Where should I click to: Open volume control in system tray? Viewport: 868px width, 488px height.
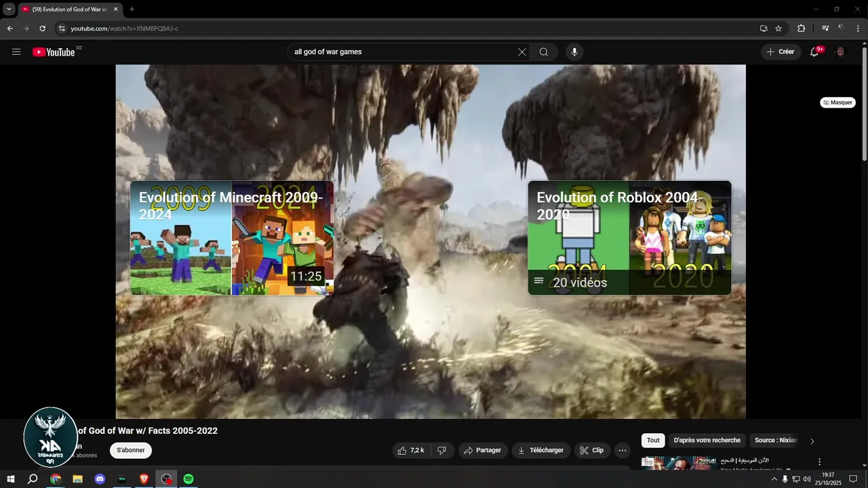pyautogui.click(x=807, y=479)
